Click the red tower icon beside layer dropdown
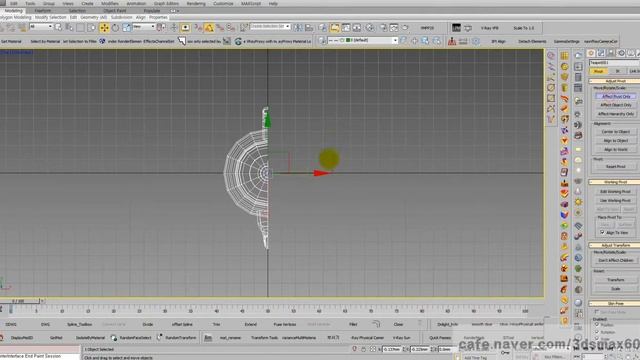The width and height of the screenshot is (640, 360). (452, 41)
